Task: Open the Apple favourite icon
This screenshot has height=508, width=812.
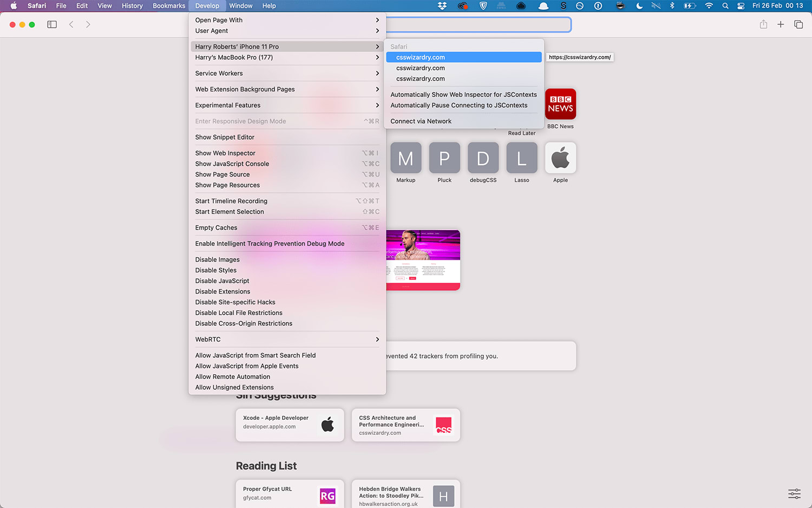Action: (560, 158)
